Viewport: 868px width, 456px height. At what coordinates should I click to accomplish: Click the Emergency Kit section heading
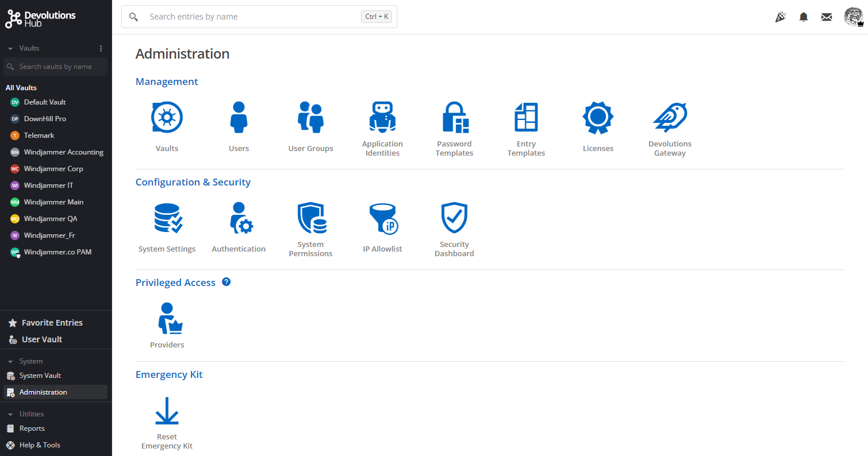169,374
